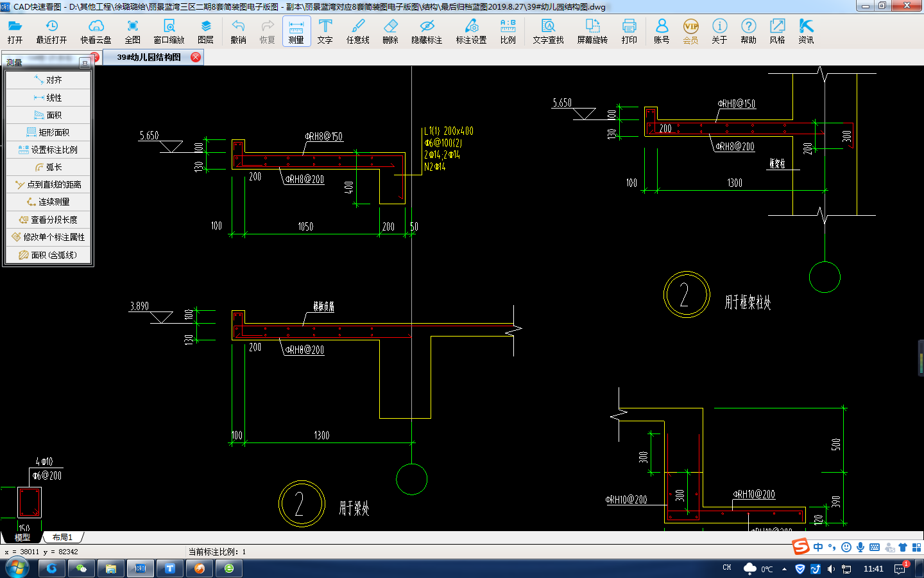Close the 测量 floating panel
Screen dimensions: 924x578
coord(85,63)
